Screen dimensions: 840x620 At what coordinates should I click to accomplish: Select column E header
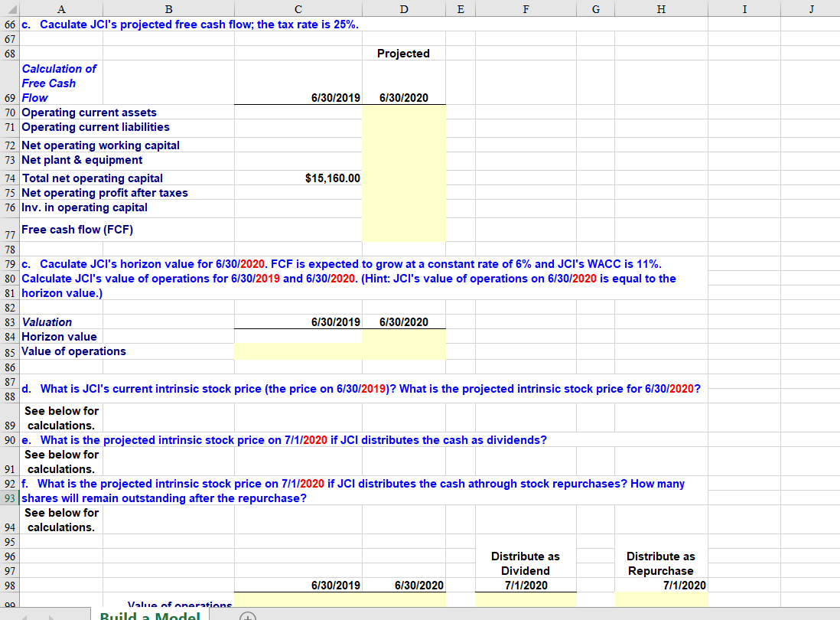click(x=461, y=9)
